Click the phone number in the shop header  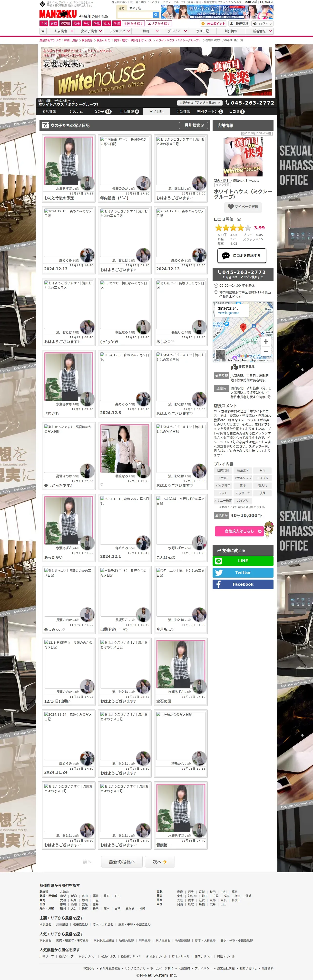pos(250,103)
